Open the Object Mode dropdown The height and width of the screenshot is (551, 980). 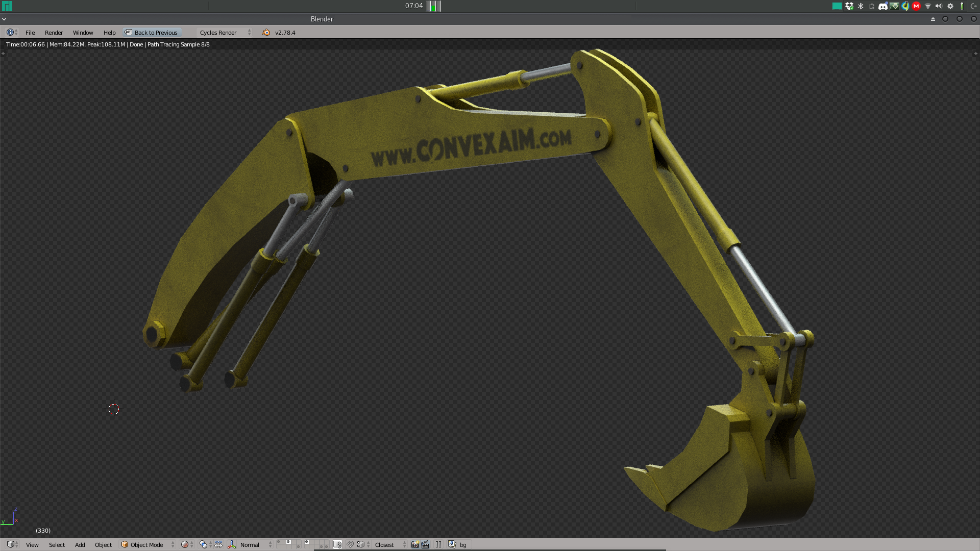pyautogui.click(x=148, y=544)
